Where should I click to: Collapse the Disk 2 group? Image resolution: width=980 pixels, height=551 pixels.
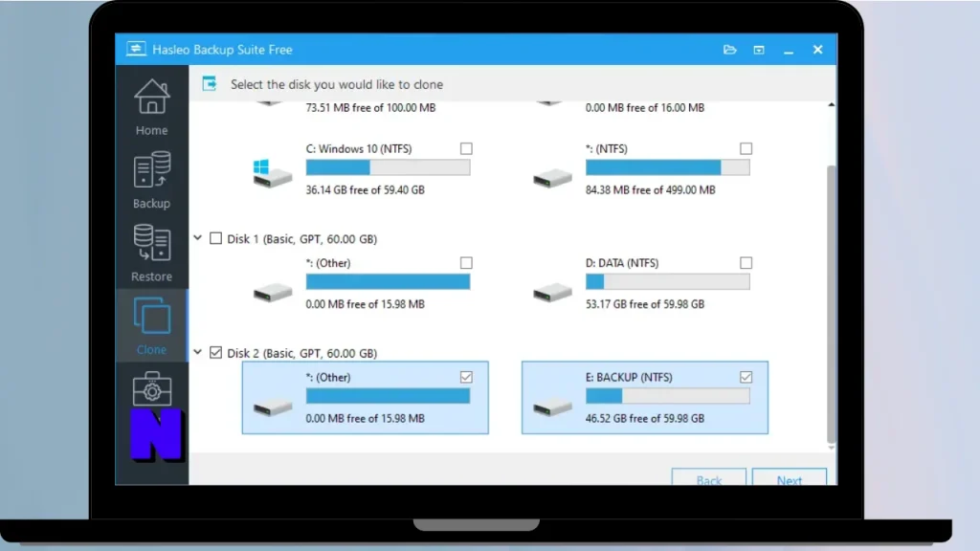tap(197, 352)
